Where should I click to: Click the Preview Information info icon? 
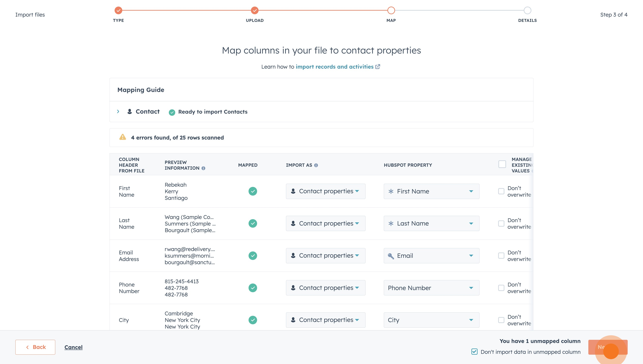tap(203, 168)
